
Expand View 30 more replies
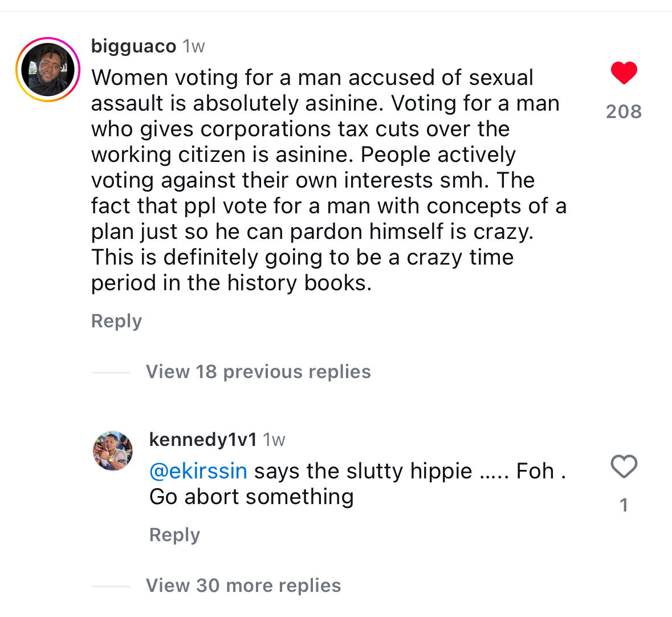pyautogui.click(x=243, y=586)
